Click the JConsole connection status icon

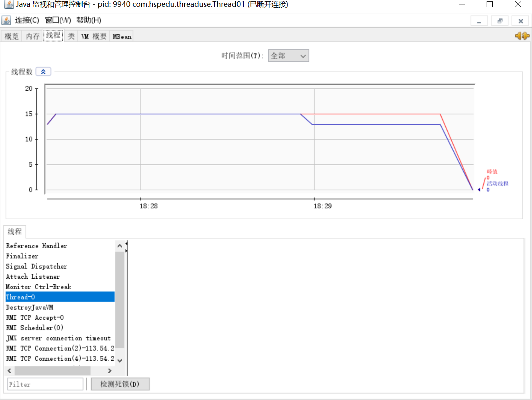pyautogui.click(x=522, y=36)
